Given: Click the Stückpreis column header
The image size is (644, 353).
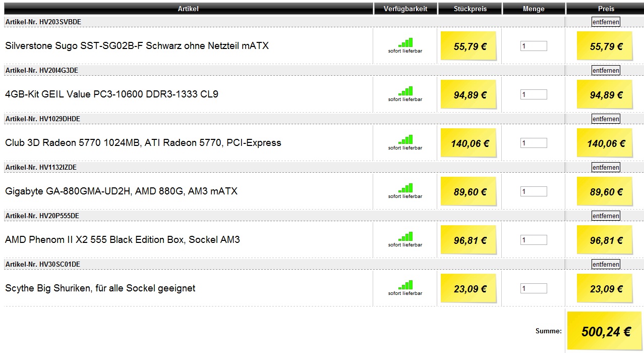Looking at the screenshot, I should (470, 9).
